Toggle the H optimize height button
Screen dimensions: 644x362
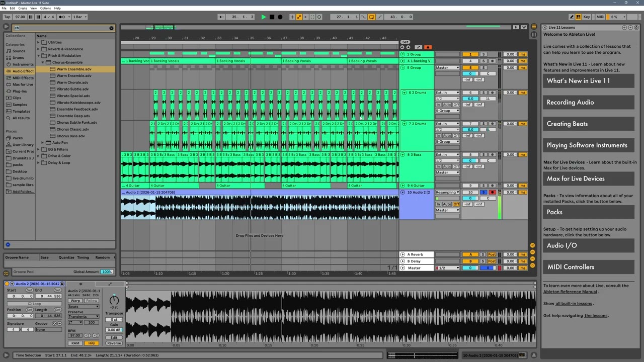516,27
